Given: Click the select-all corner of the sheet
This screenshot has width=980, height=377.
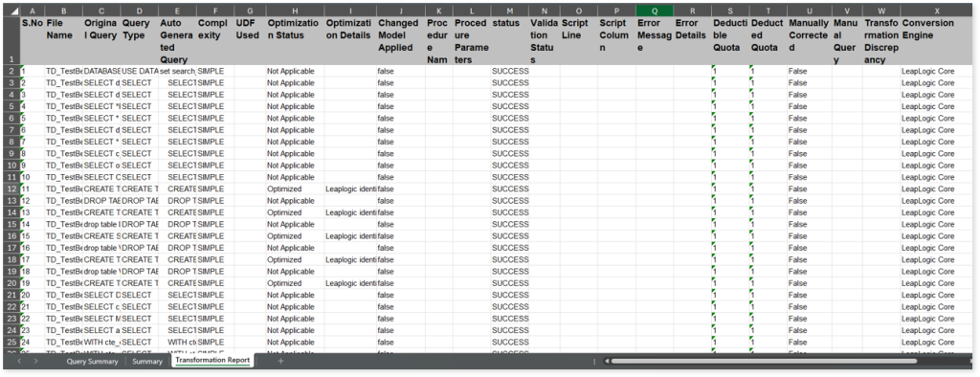Looking at the screenshot, I should pos(12,11).
